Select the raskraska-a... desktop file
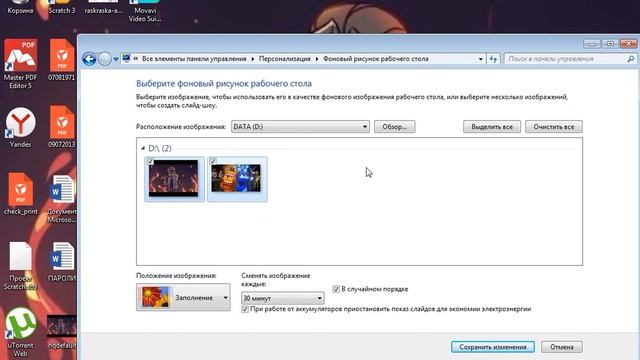This screenshot has width=640, height=360. [103, 7]
